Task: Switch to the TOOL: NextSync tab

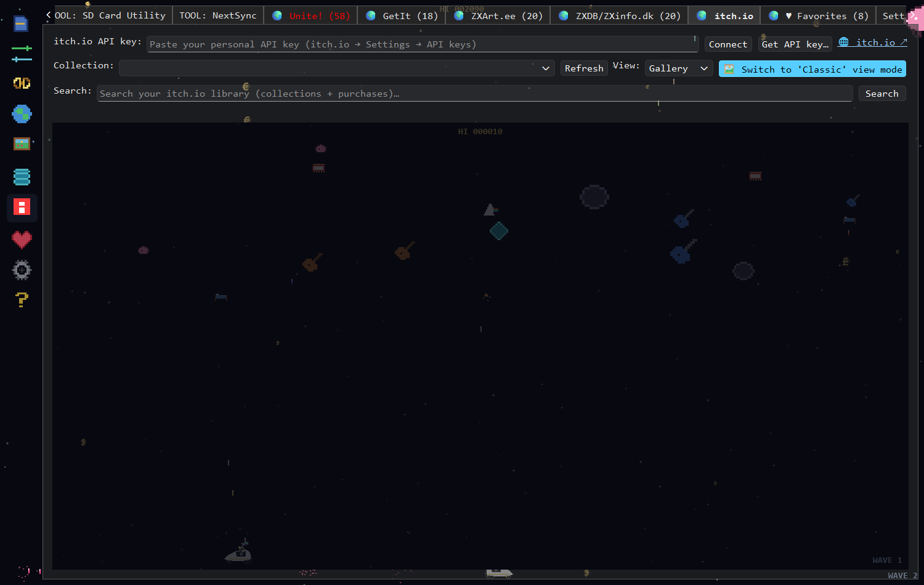Action: tap(218, 15)
